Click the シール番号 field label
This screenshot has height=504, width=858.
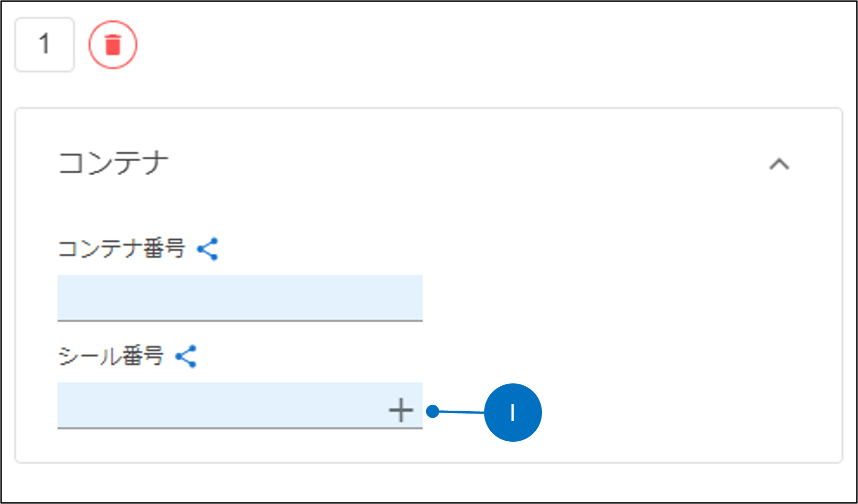111,356
